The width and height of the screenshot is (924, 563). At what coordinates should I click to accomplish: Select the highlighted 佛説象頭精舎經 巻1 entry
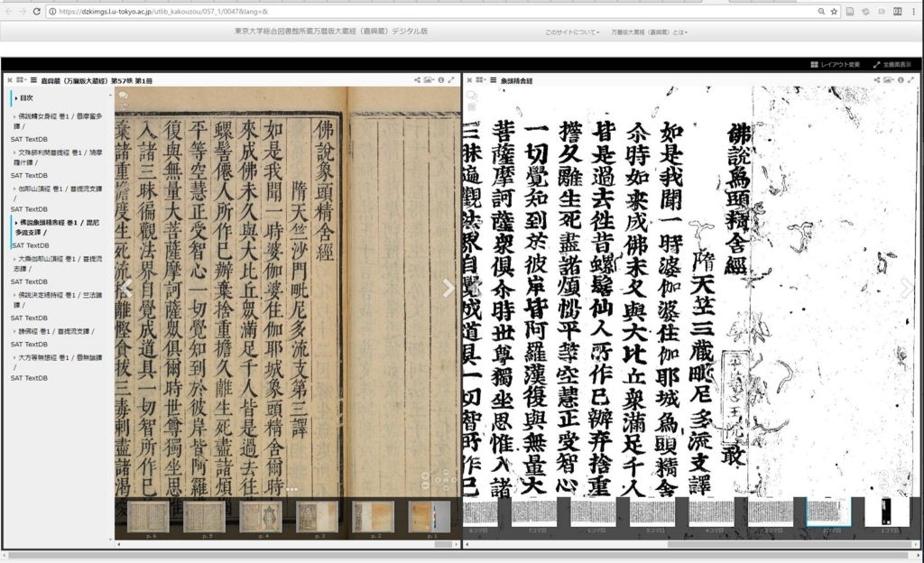pyautogui.click(x=57, y=227)
